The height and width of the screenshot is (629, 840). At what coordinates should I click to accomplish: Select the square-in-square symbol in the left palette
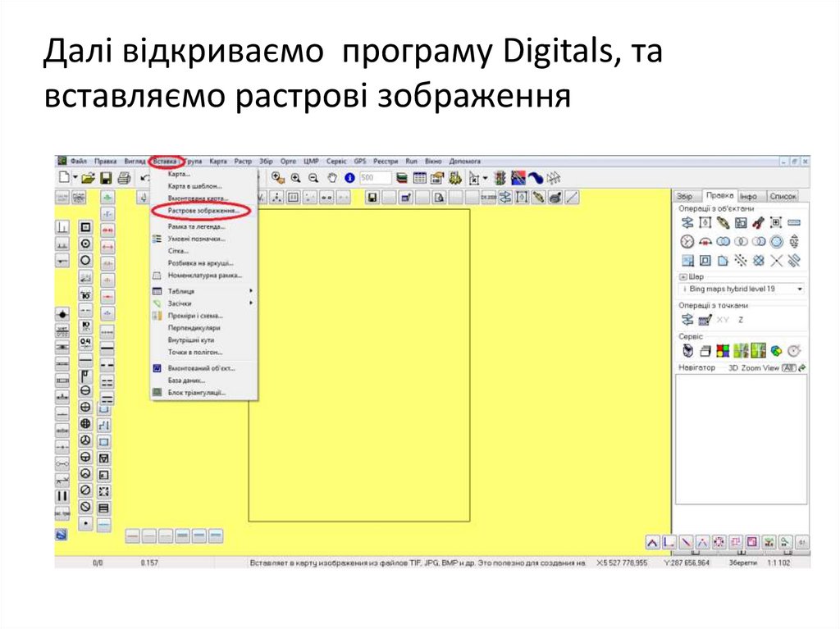85,227
